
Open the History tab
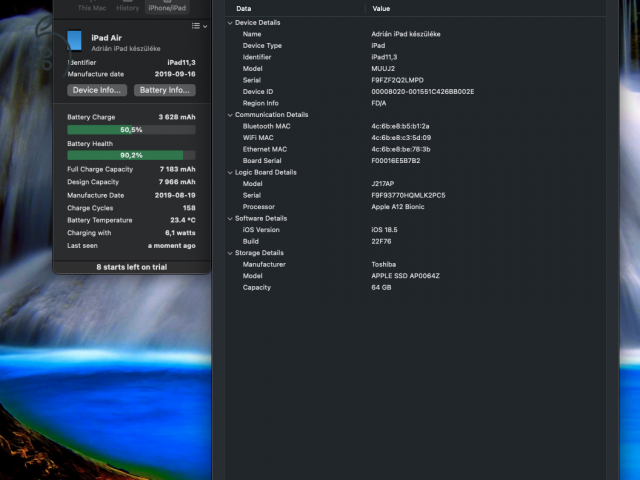[x=127, y=6]
